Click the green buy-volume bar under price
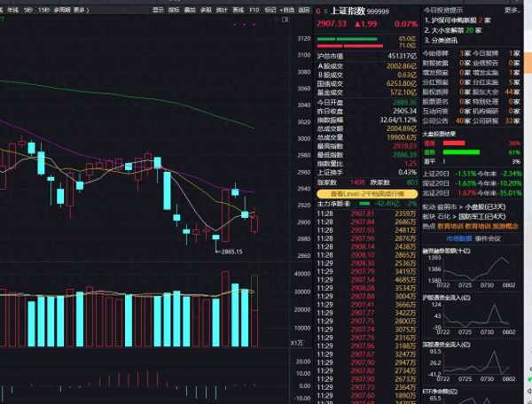532x404 pixels. [x=347, y=39]
